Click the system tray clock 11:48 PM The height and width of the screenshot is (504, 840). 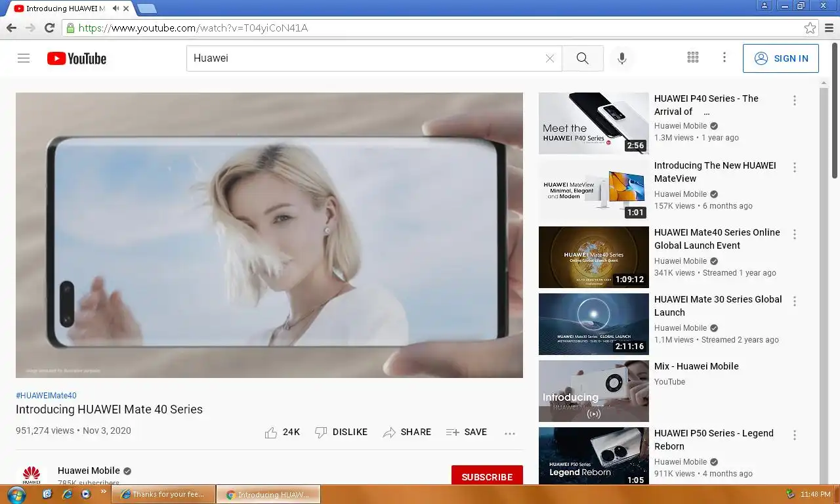click(x=817, y=494)
